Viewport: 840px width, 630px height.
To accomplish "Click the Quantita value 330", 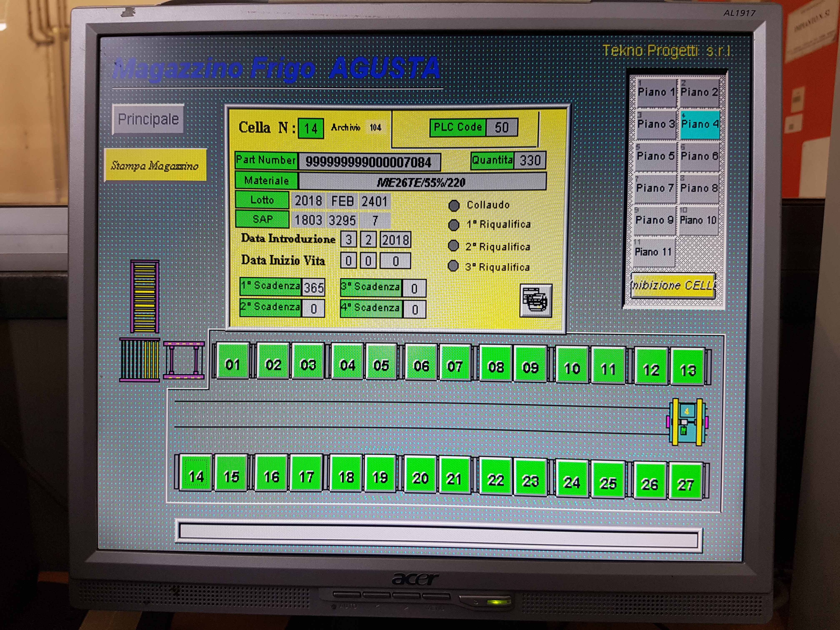I will (530, 160).
